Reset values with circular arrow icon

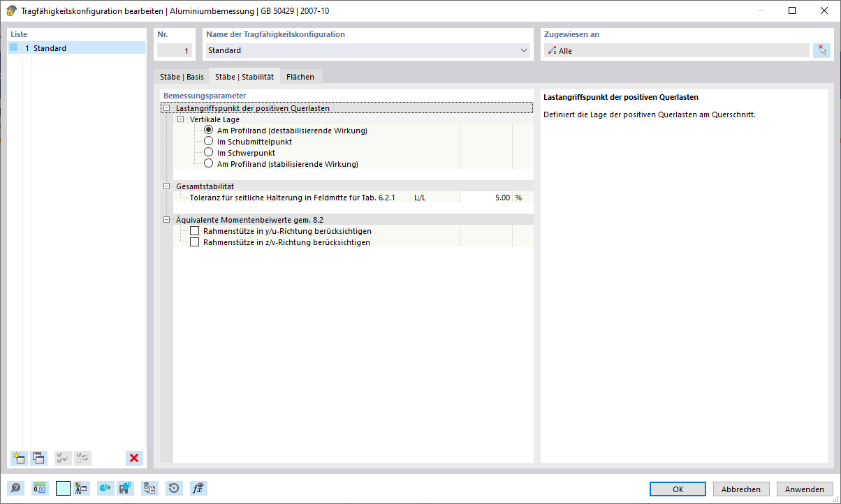[x=174, y=488]
